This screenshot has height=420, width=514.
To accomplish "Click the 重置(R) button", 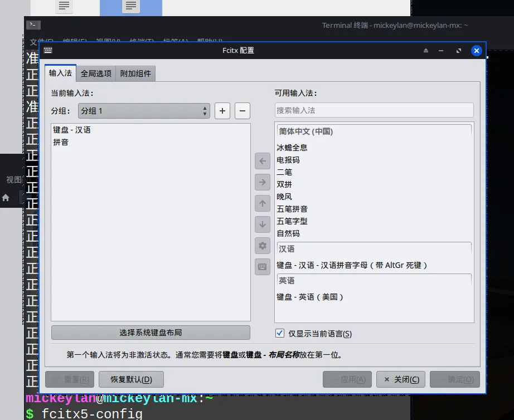I will pos(70,379).
